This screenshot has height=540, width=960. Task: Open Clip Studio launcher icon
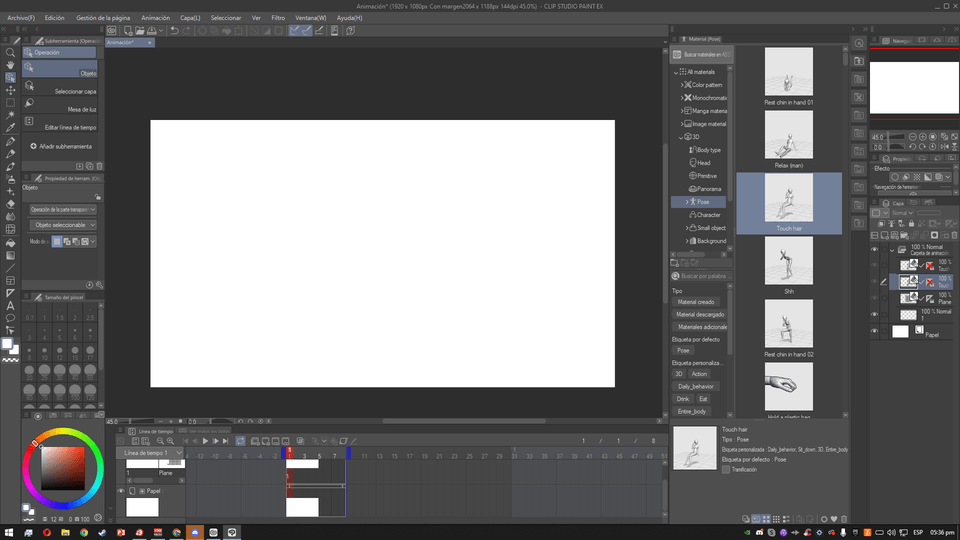pos(111,31)
